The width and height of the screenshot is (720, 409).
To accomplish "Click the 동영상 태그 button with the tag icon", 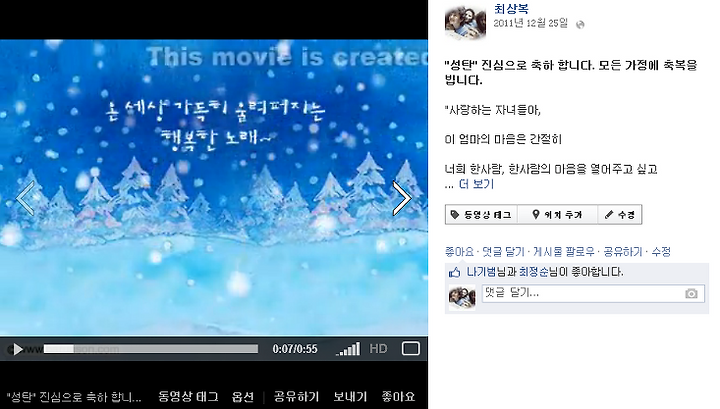I will click(481, 214).
